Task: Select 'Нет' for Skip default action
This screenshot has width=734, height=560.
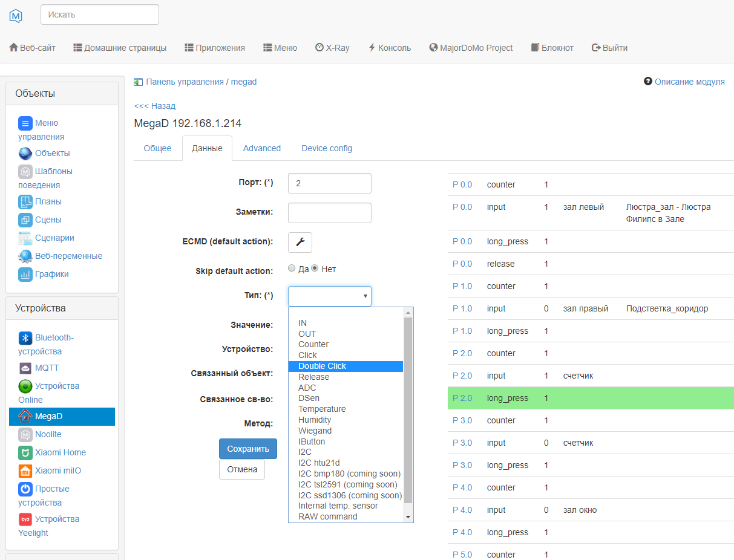Action: click(315, 269)
